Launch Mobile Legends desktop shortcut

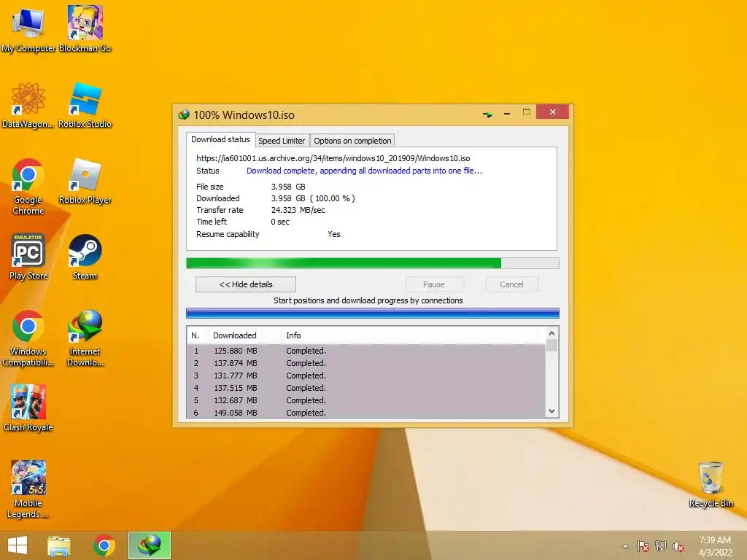tap(28, 489)
